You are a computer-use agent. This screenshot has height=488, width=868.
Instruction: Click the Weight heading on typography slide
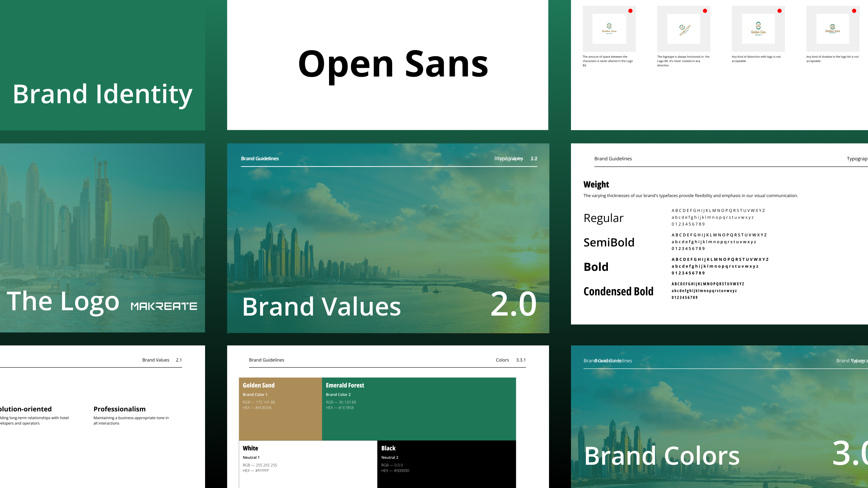(x=596, y=185)
